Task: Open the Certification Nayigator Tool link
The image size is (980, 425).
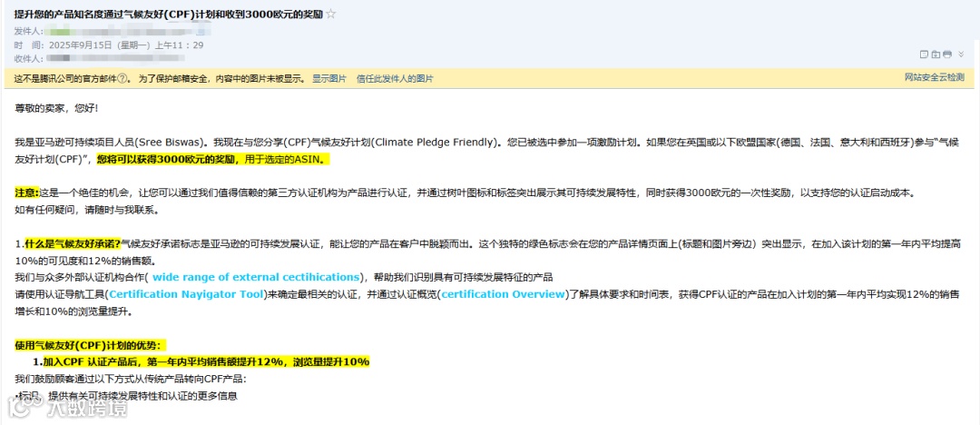Action: (186, 293)
